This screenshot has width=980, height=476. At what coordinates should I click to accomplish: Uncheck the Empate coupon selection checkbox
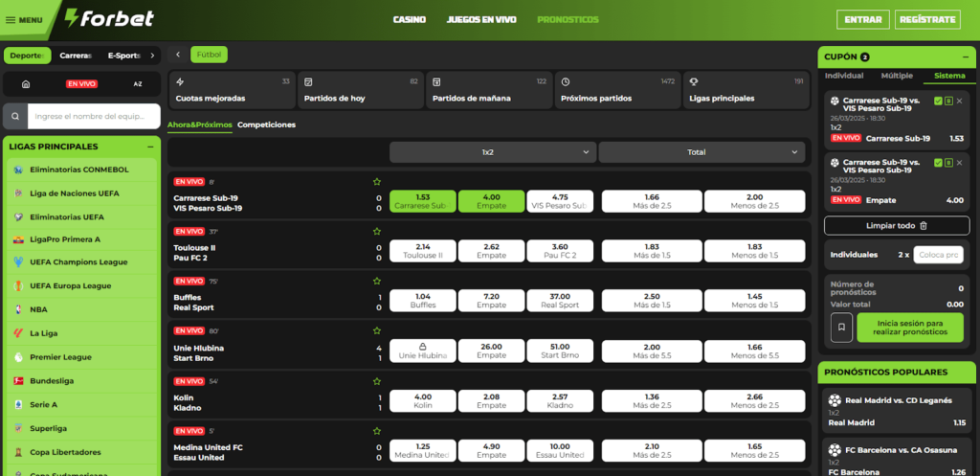pos(938,163)
